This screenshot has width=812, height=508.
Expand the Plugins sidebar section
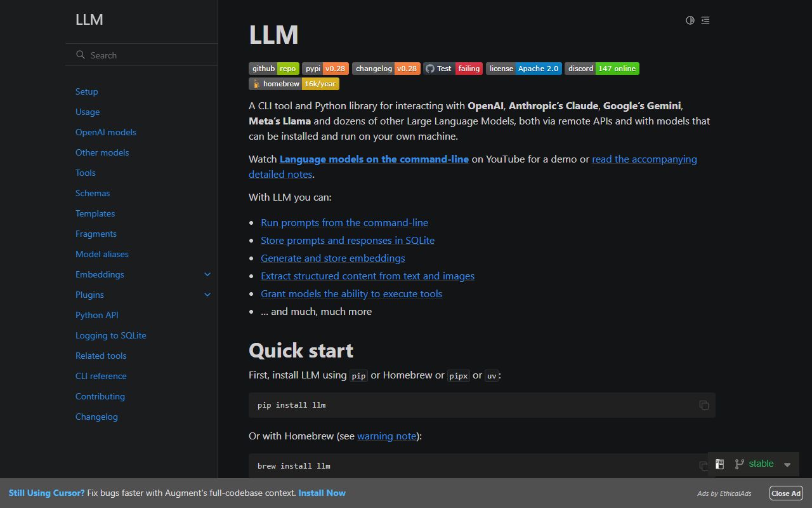207,295
